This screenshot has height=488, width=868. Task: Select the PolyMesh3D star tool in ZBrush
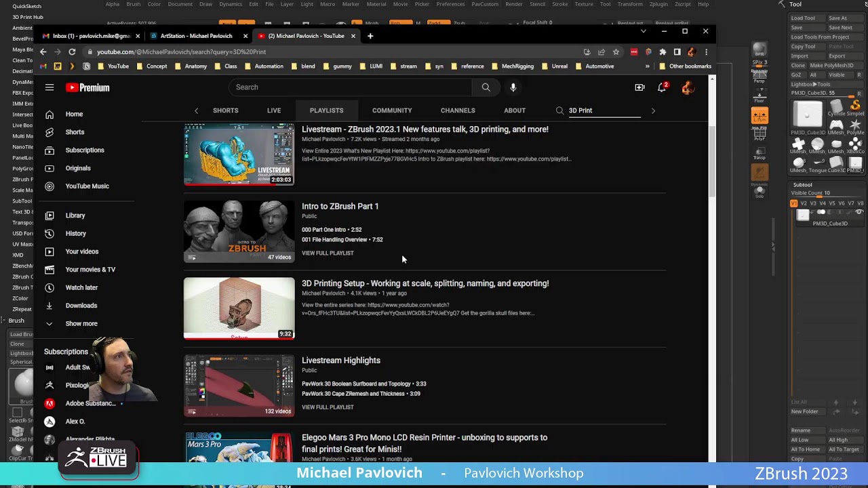coord(855,125)
